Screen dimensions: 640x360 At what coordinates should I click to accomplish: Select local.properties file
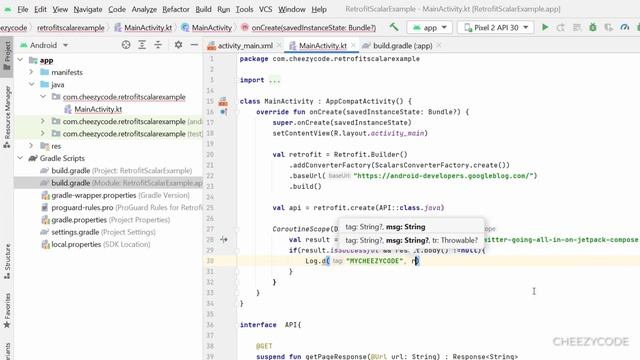pos(96,244)
